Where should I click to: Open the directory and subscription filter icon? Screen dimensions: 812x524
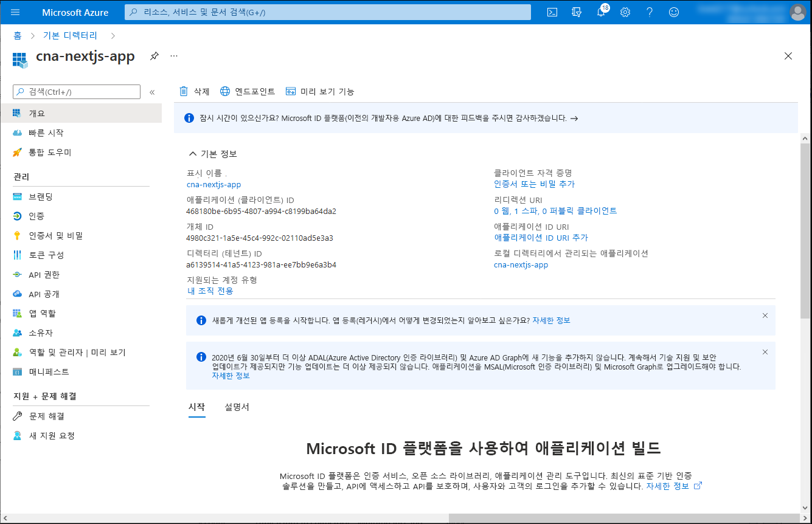coord(577,12)
